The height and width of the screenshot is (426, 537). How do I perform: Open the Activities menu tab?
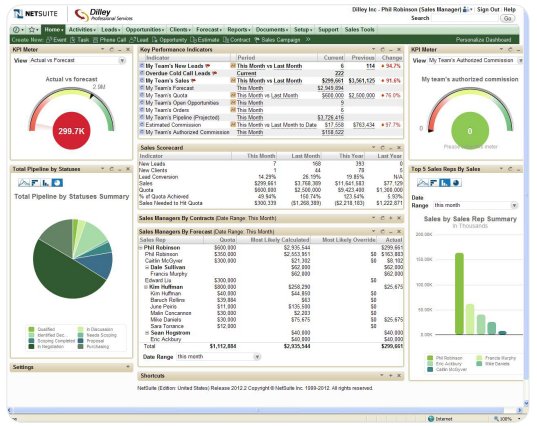82,30
